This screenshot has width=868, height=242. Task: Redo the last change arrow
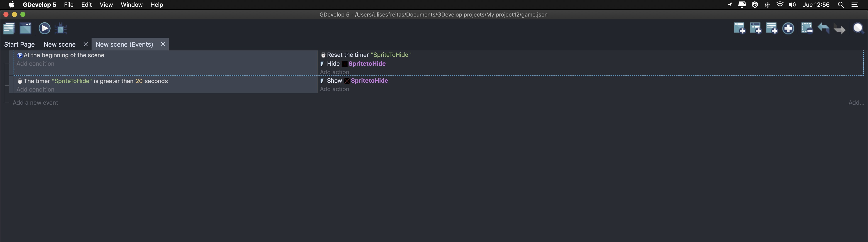(x=840, y=29)
